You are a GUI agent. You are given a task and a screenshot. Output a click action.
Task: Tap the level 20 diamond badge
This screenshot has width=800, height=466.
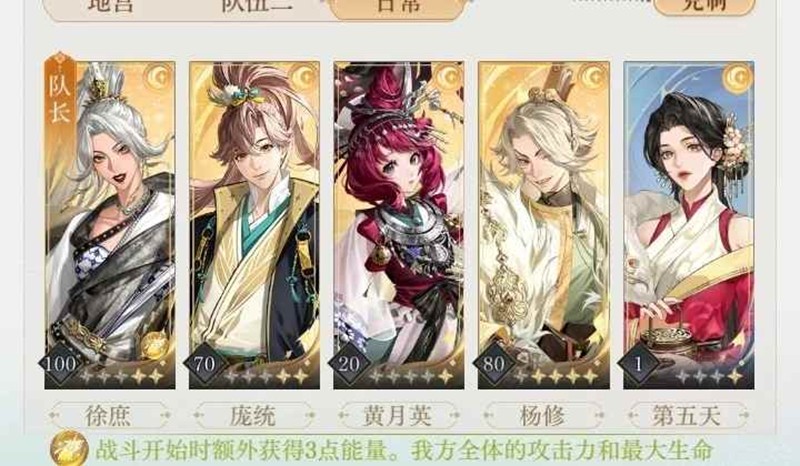349,363
